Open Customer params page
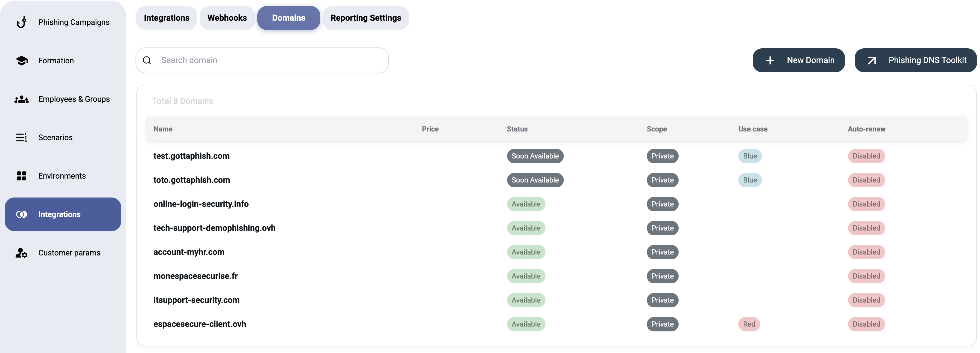 [63, 253]
